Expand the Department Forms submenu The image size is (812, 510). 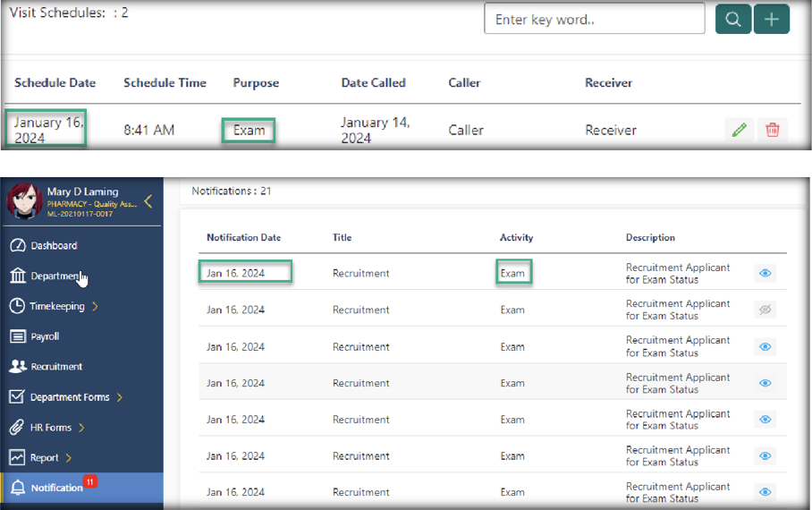click(x=120, y=397)
